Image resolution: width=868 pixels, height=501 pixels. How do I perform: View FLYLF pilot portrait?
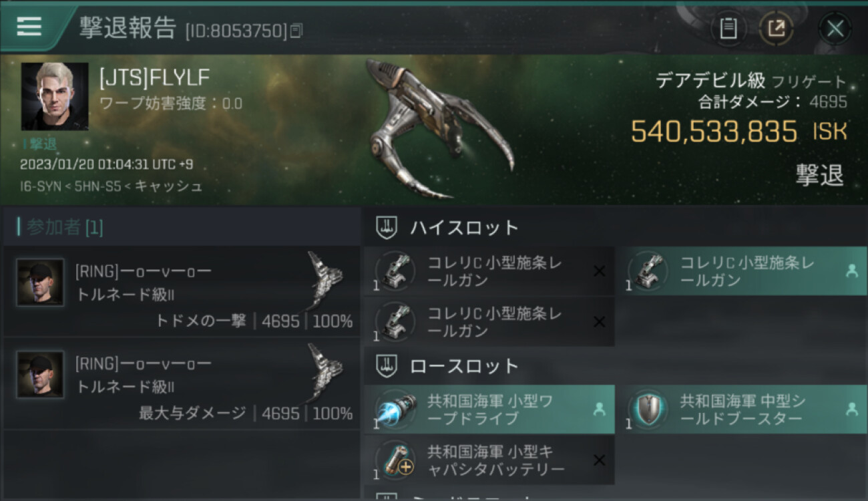55,96
